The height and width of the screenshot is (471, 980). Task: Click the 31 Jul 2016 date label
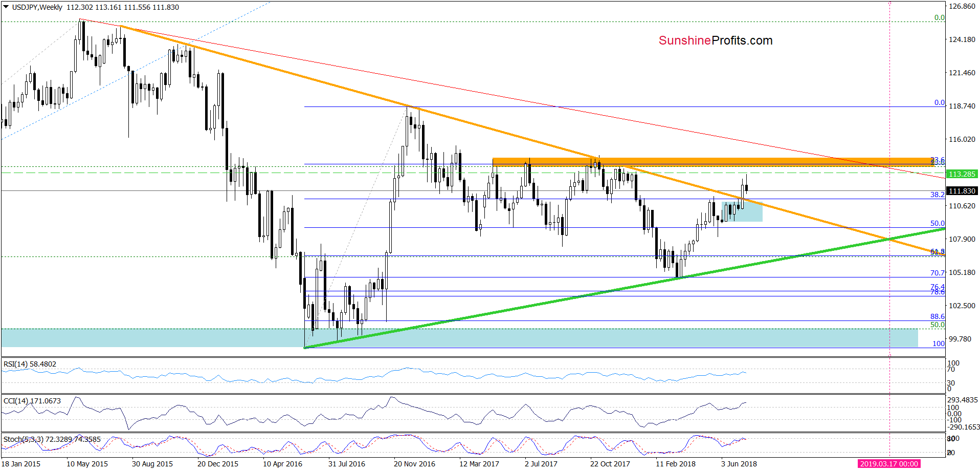(347, 464)
